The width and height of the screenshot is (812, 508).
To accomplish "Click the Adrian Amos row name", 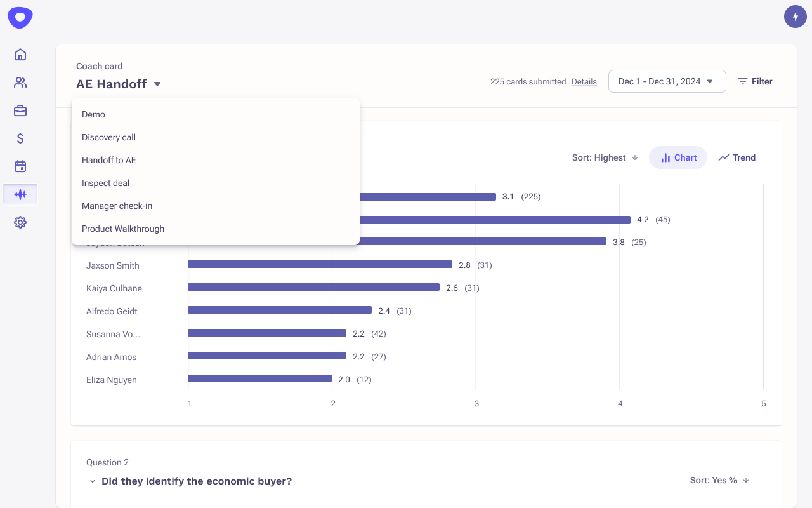I will [112, 357].
